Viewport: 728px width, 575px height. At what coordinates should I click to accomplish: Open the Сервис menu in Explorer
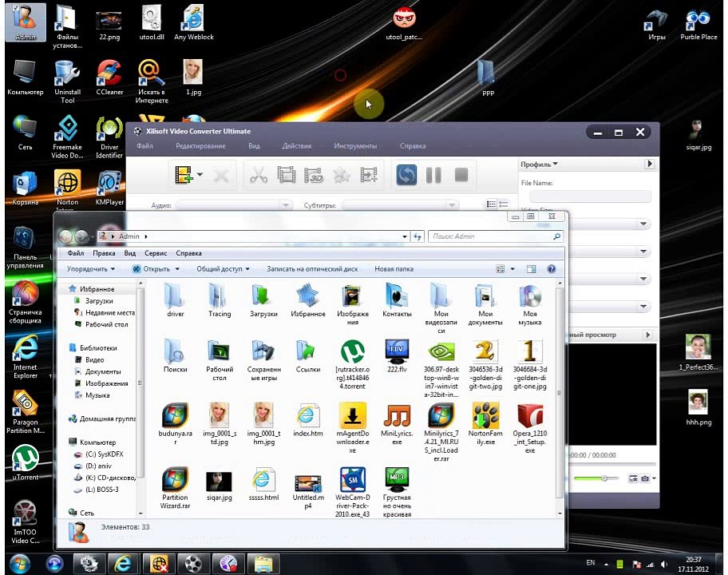point(156,253)
